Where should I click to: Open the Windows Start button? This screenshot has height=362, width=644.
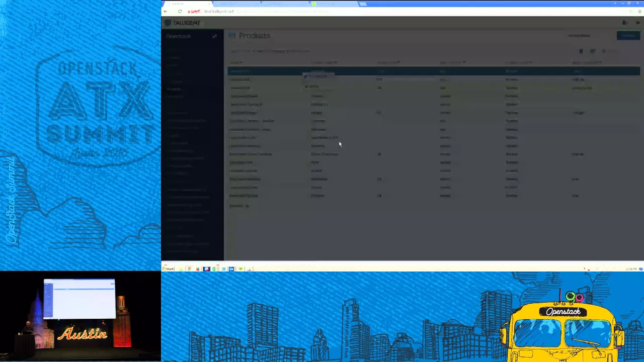coord(168,269)
